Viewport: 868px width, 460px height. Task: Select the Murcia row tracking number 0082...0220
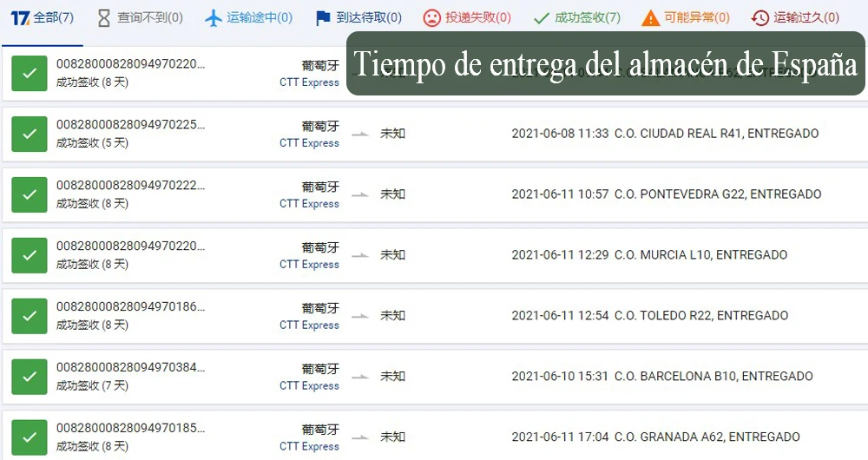tap(131, 246)
